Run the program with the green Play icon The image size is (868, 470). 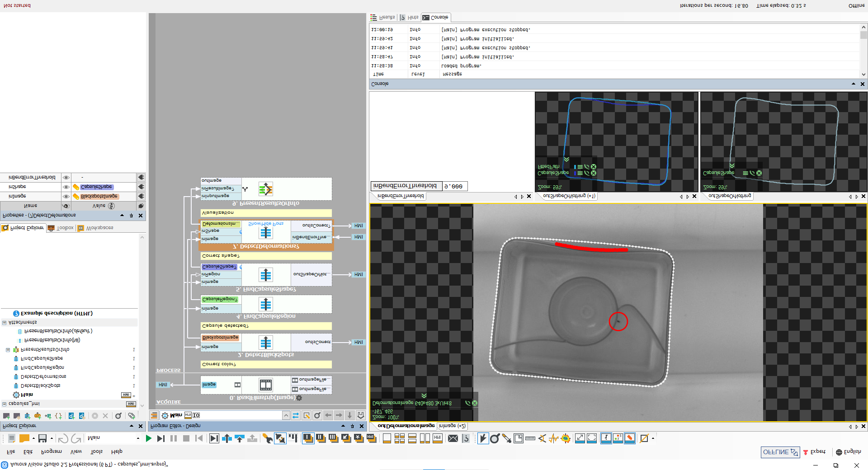click(x=149, y=438)
